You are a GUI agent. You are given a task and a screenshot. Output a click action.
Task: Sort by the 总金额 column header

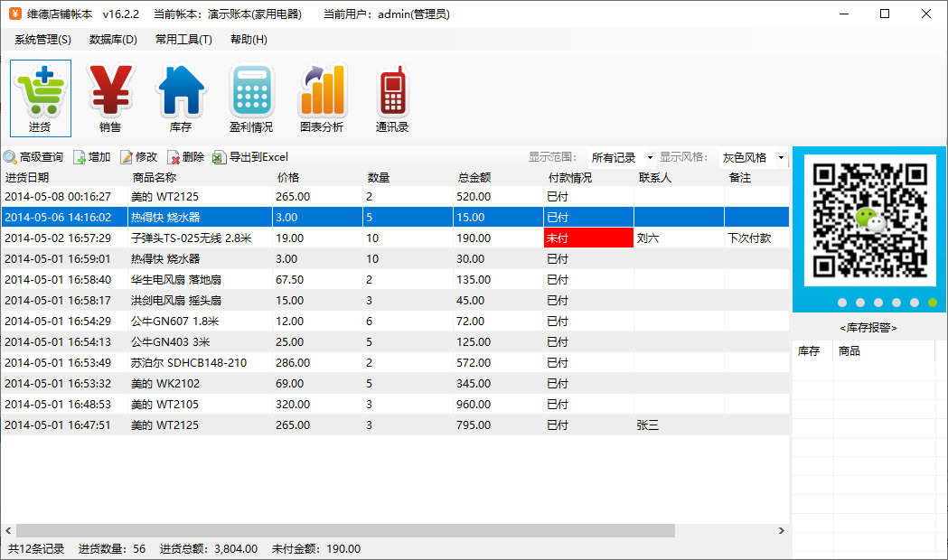498,178
